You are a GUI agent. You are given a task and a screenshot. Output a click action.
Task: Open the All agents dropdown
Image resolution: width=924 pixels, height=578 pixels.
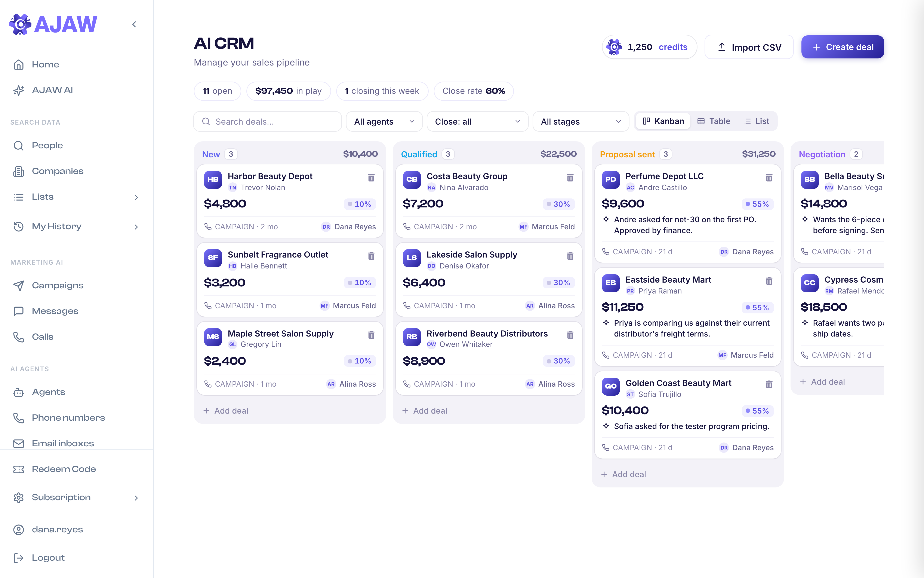pyautogui.click(x=384, y=122)
